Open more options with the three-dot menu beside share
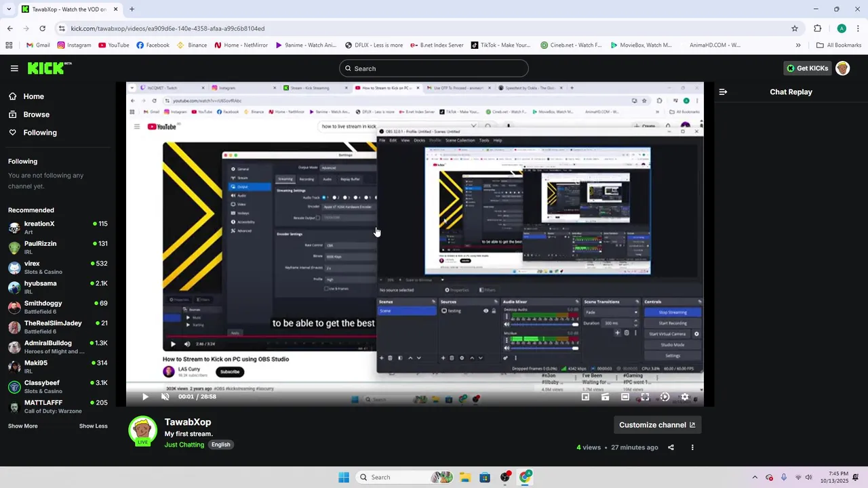868x488 pixels. [692, 447]
